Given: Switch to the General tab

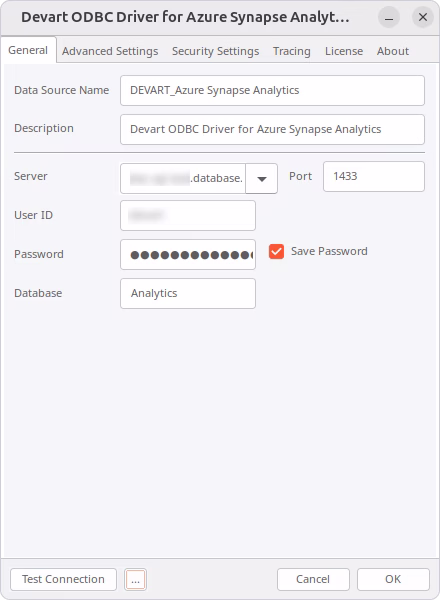Looking at the screenshot, I should tap(28, 50).
